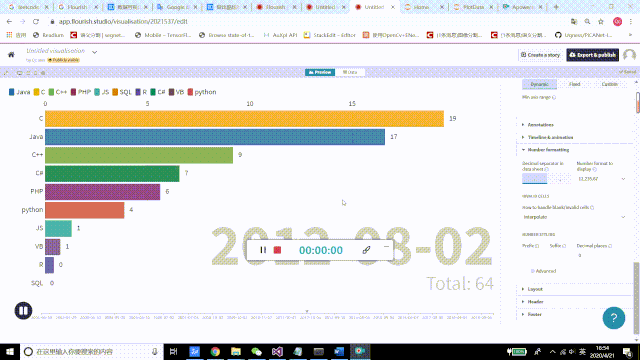Switch to the PlotData browser tab
This screenshot has height=360, width=640.
tap(473, 7)
